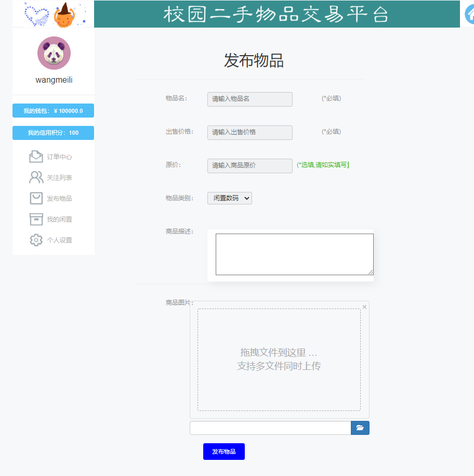The height and width of the screenshot is (476, 474).
Task: Click inside the 商品描述 description box
Action: pyautogui.click(x=294, y=254)
